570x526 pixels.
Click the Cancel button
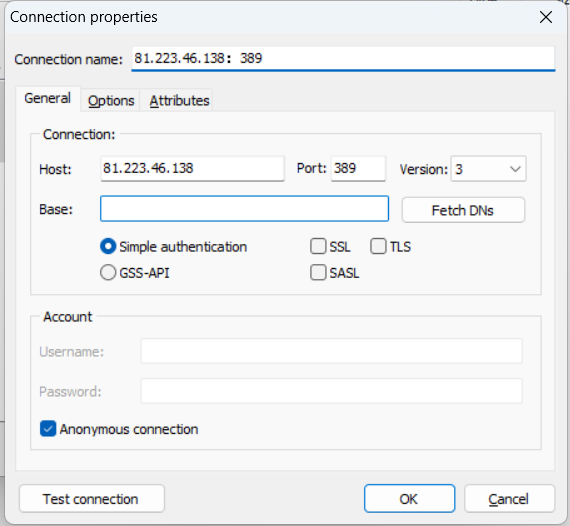pyautogui.click(x=509, y=499)
